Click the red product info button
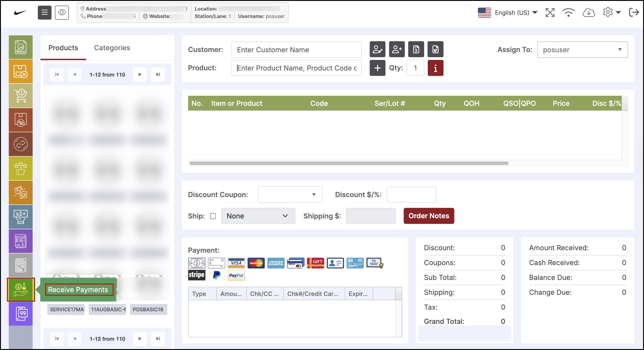Viewport: 644px width, 350px height. 435,68
